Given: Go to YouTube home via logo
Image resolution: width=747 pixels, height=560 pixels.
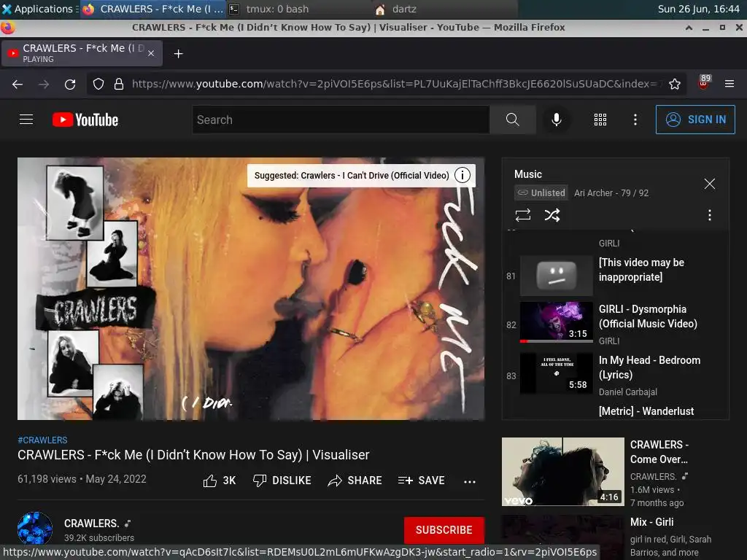Looking at the screenshot, I should [x=85, y=120].
